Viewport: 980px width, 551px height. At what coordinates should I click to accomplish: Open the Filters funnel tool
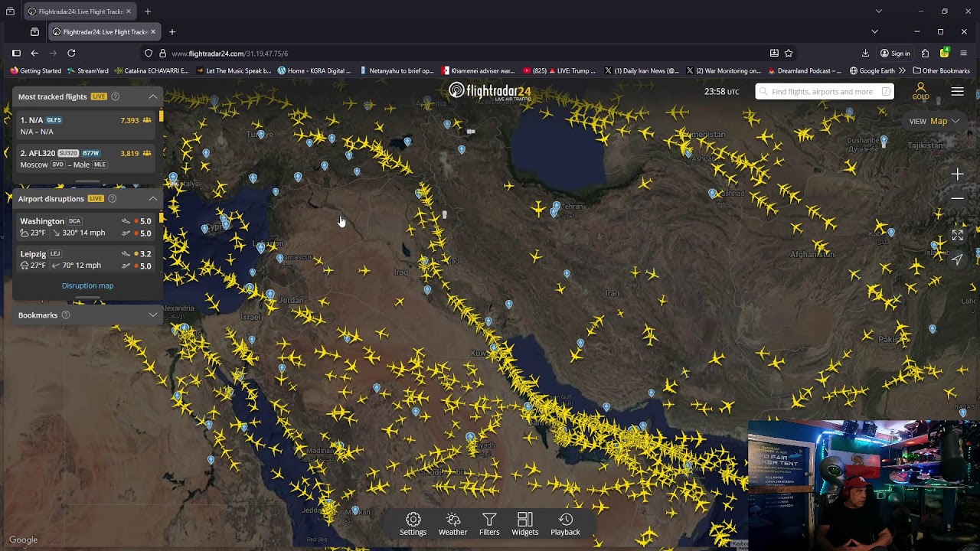click(x=489, y=524)
